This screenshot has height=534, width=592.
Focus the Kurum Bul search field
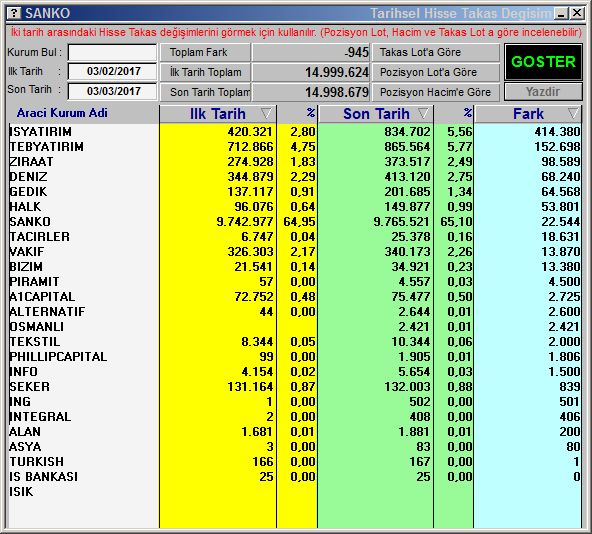113,52
